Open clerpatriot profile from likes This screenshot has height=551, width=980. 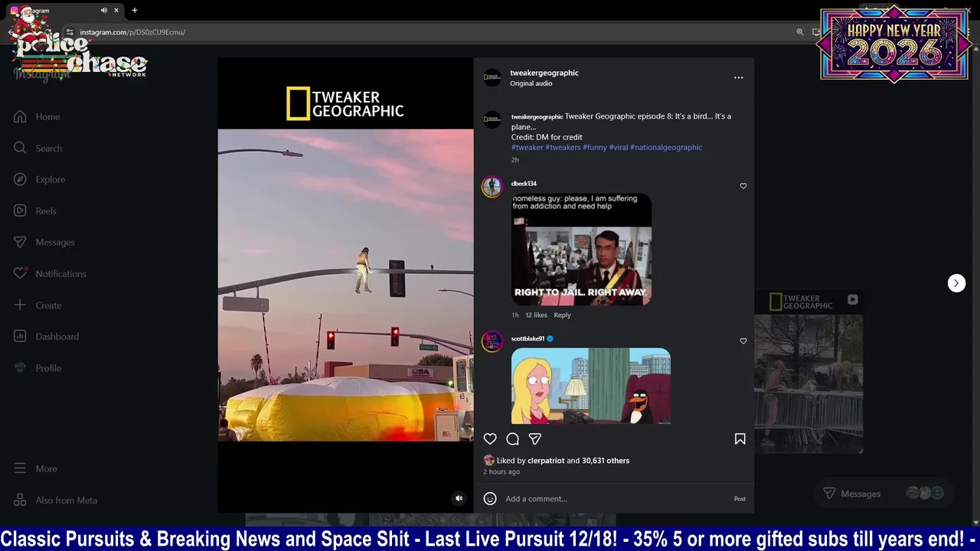[546, 461]
